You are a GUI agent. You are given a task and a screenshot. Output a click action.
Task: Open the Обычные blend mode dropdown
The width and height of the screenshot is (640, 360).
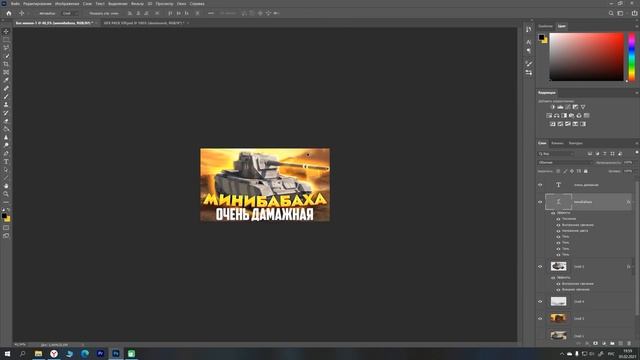(565, 162)
